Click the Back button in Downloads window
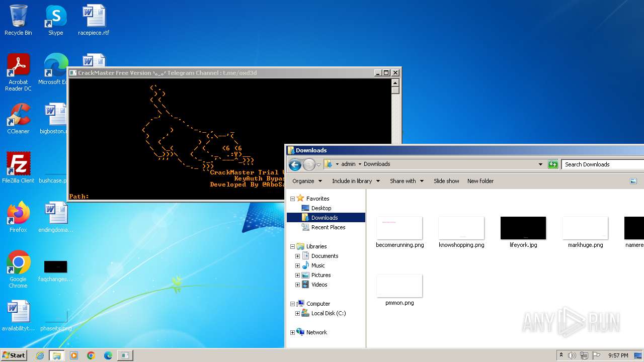The image size is (644, 362). pyautogui.click(x=295, y=164)
